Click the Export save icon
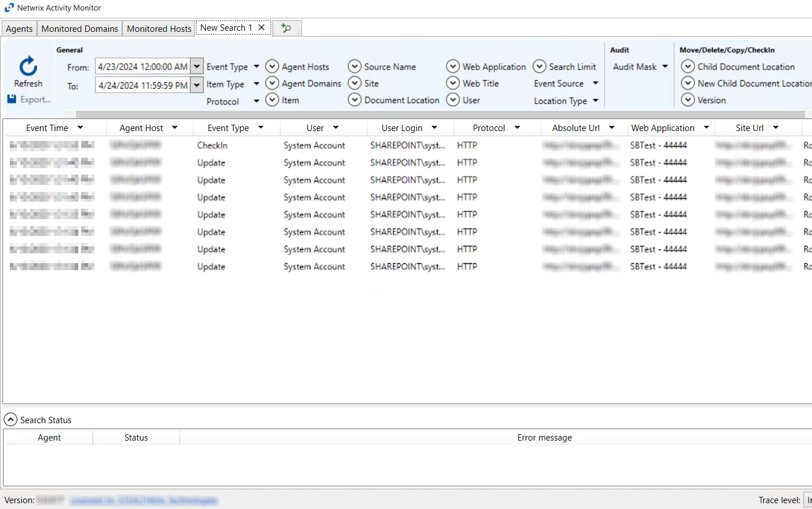 point(12,99)
